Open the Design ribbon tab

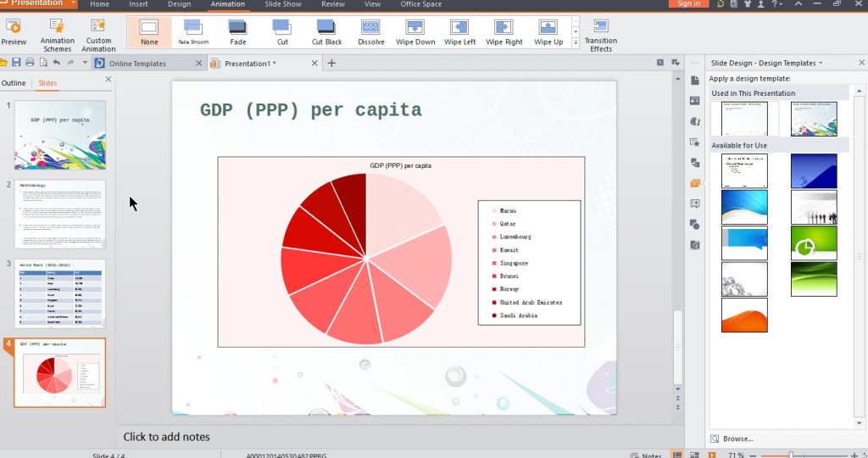(179, 4)
